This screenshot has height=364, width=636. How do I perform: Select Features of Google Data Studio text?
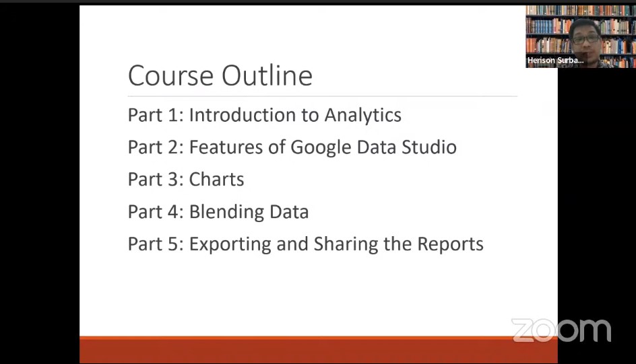pyautogui.click(x=323, y=147)
